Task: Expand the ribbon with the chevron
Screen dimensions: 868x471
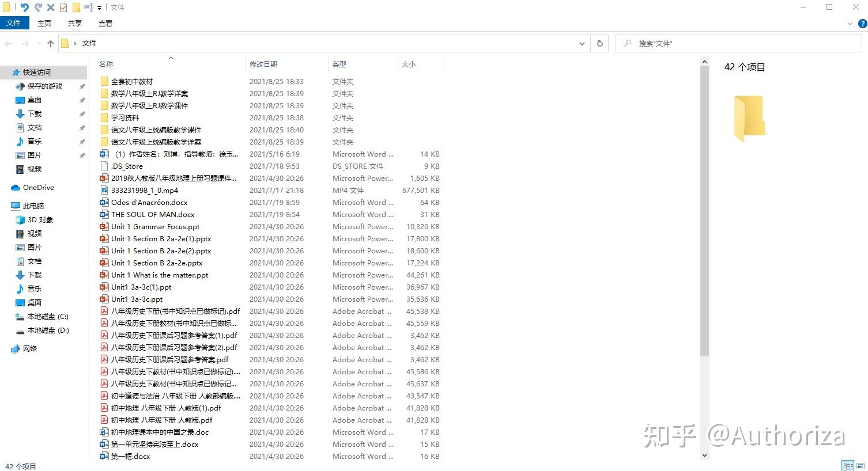Action: pos(850,24)
